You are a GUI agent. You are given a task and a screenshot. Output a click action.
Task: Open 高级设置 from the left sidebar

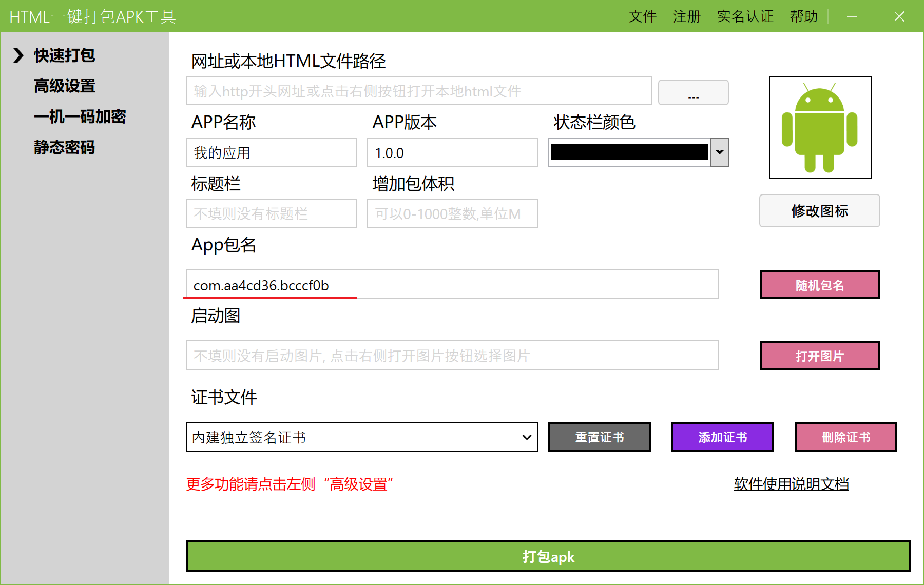pyautogui.click(x=64, y=86)
